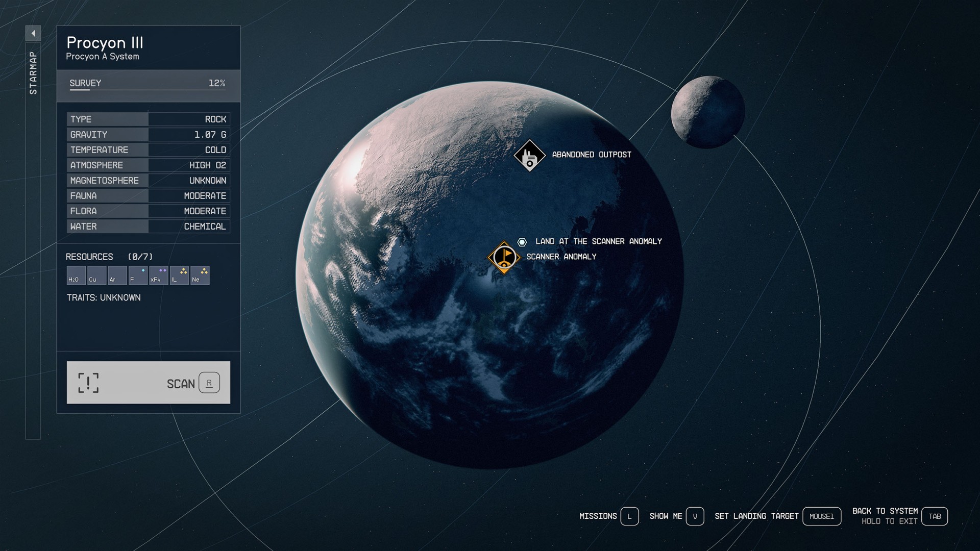This screenshot has height=551, width=980.
Task: Click the HOLD TO EXIT hint text
Action: (889, 521)
